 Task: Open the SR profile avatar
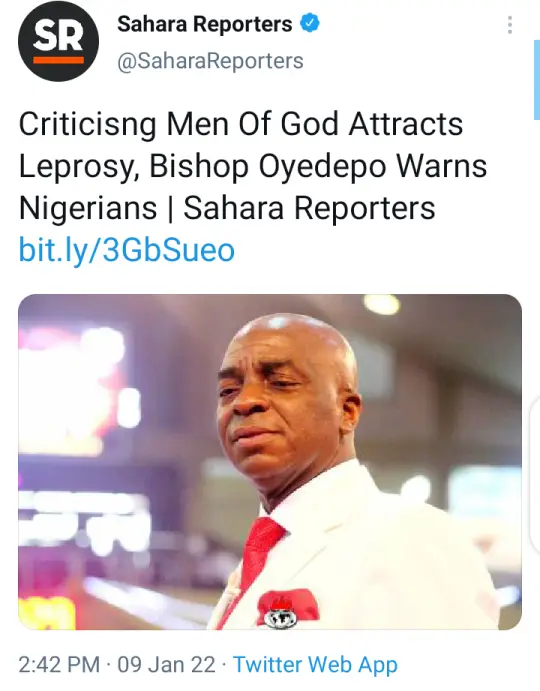point(58,41)
